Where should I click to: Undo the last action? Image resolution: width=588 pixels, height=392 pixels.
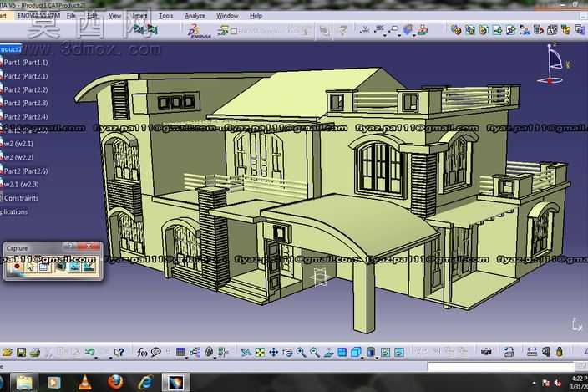89,352
